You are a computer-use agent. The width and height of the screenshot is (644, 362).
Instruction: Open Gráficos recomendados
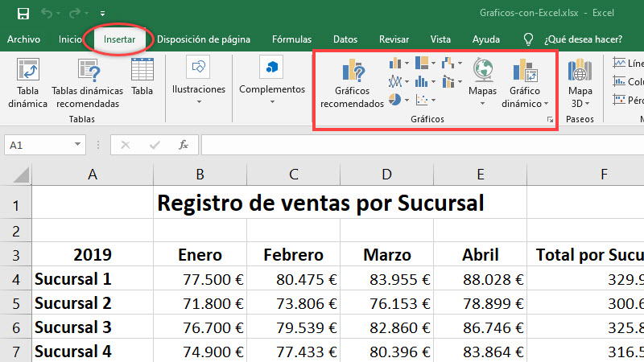pyautogui.click(x=353, y=85)
